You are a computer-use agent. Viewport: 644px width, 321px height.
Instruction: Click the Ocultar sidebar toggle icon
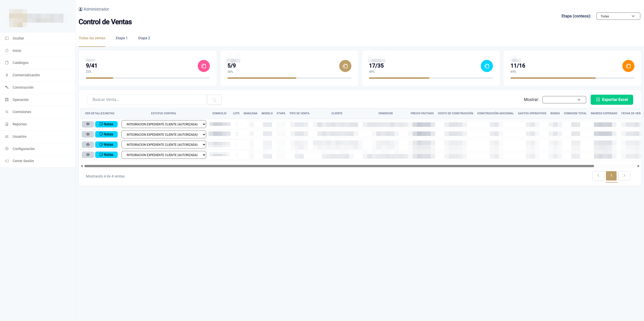click(7, 38)
